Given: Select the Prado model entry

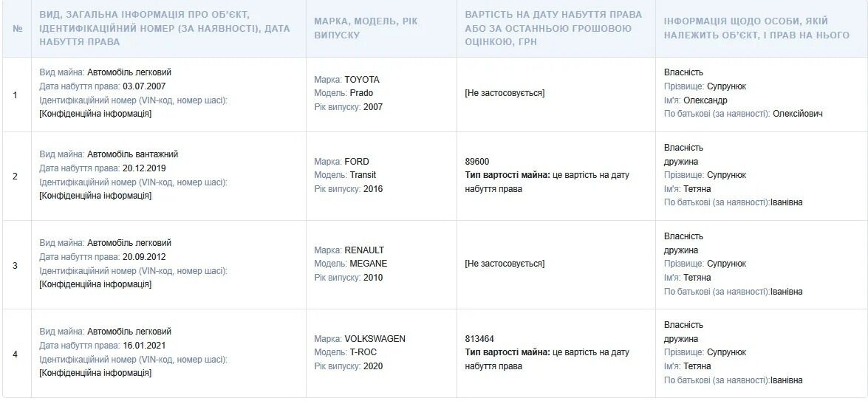Looking at the screenshot, I should coord(362,93).
